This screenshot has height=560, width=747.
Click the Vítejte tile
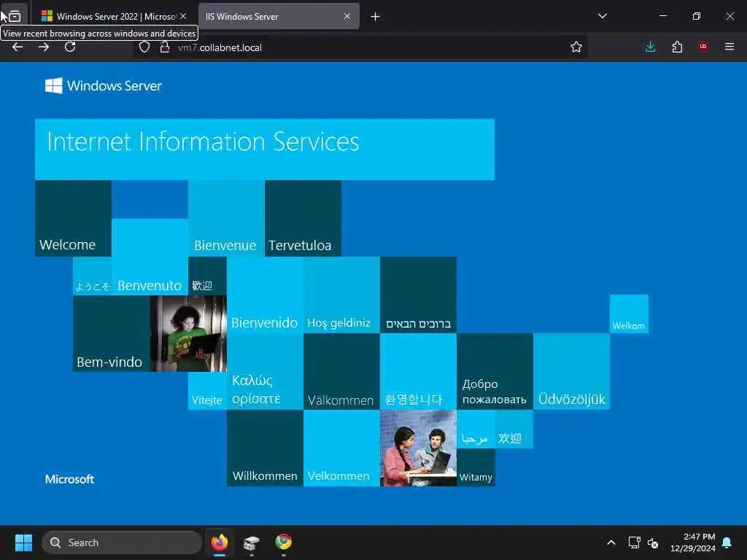[207, 391]
